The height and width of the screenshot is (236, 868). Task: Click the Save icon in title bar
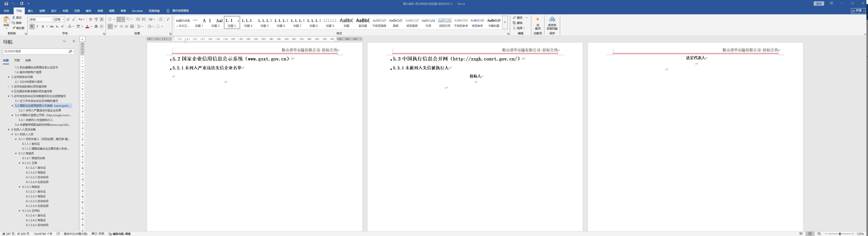(6, 4)
